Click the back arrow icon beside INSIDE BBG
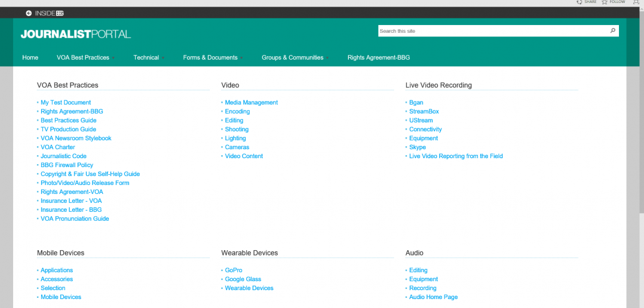This screenshot has height=308, width=644. click(29, 13)
